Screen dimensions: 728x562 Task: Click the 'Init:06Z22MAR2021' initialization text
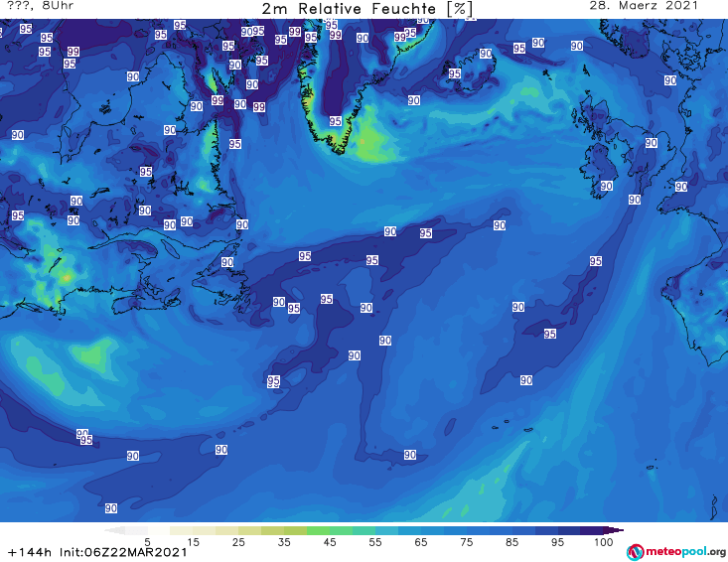coord(123,552)
